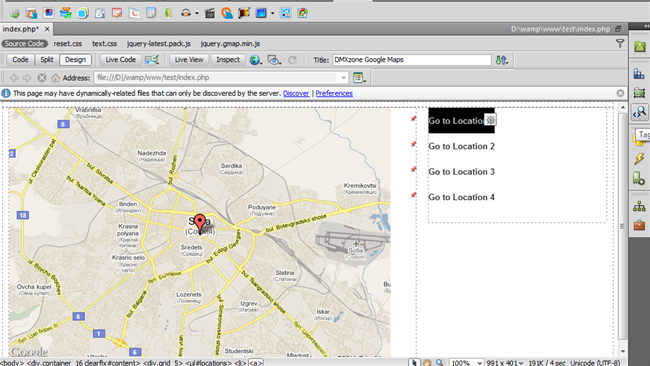The image size is (650, 366).
Task: Click the File Management arrows icon
Action: pyautogui.click(x=502, y=60)
